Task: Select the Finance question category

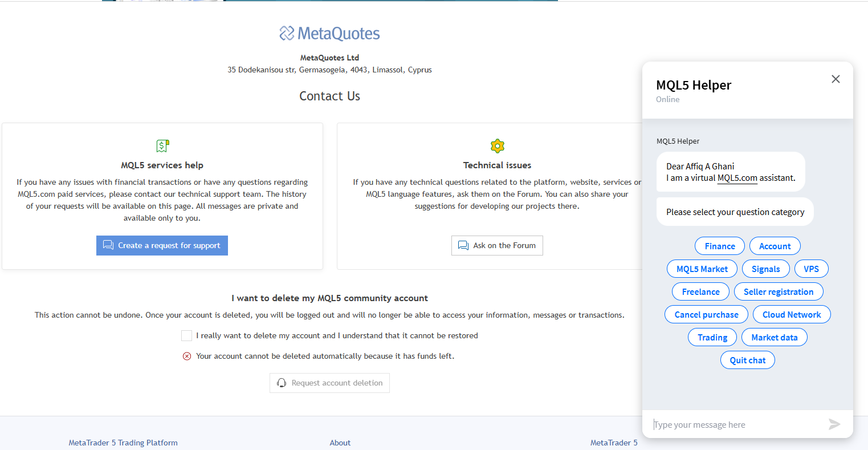Action: click(x=720, y=246)
